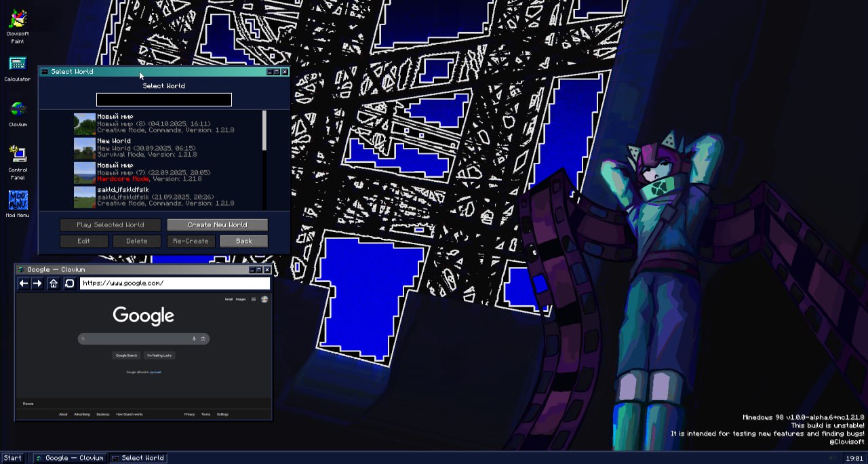Click the Back button in Select World
Image resolution: width=868 pixels, height=464 pixels.
(244, 241)
